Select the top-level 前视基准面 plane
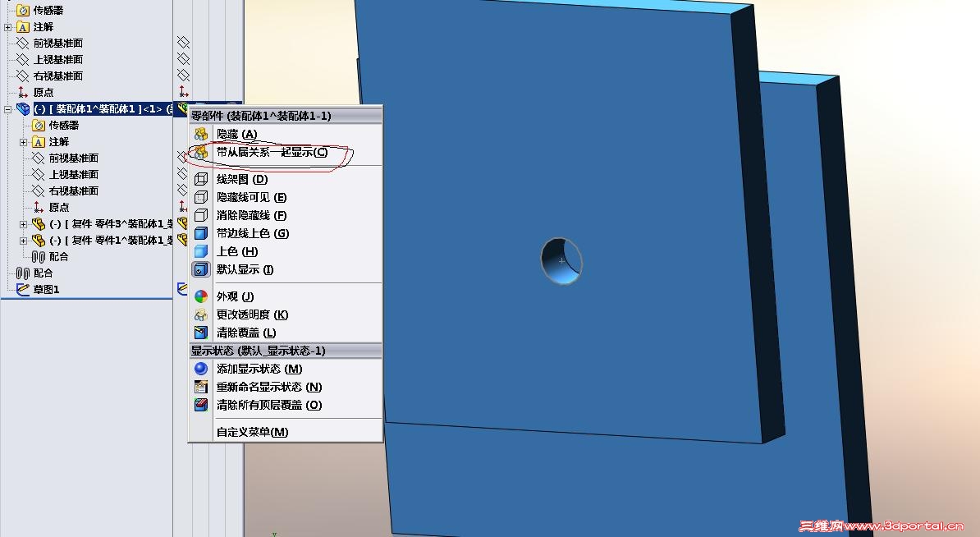 coord(49,44)
